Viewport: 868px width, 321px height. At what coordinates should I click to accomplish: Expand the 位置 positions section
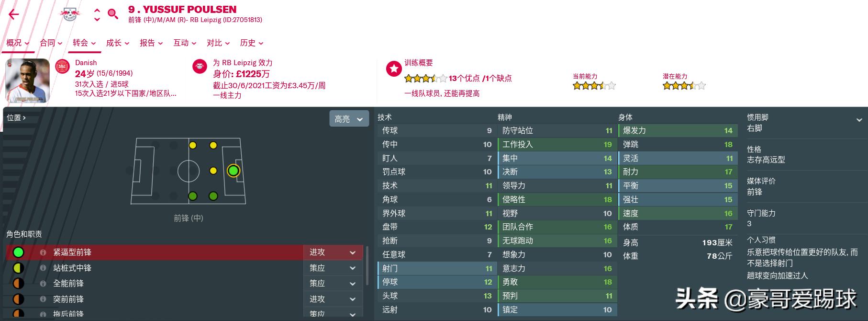click(x=16, y=117)
